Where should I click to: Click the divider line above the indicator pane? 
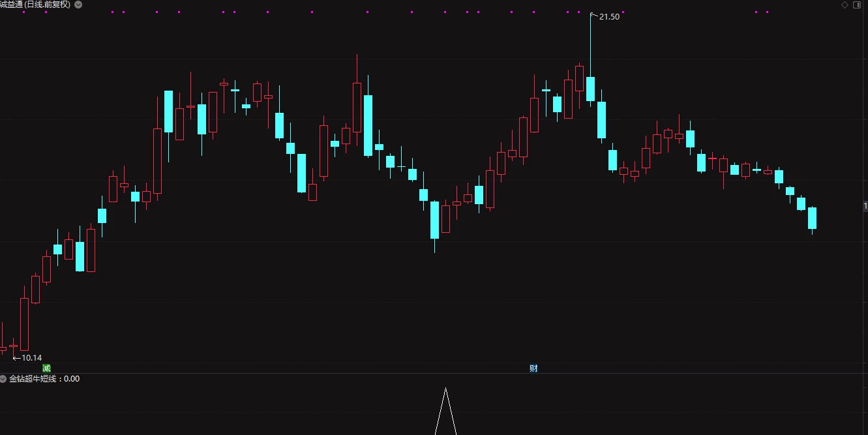(434, 374)
